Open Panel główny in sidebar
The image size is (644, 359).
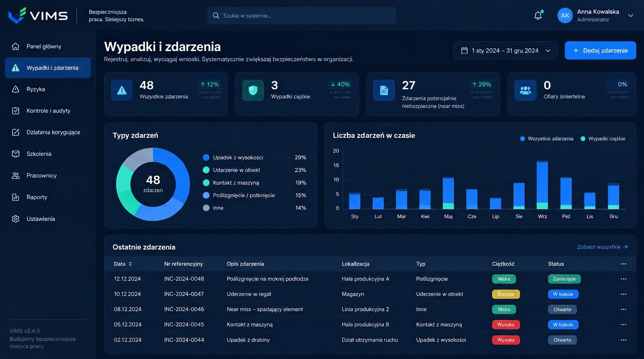point(48,46)
